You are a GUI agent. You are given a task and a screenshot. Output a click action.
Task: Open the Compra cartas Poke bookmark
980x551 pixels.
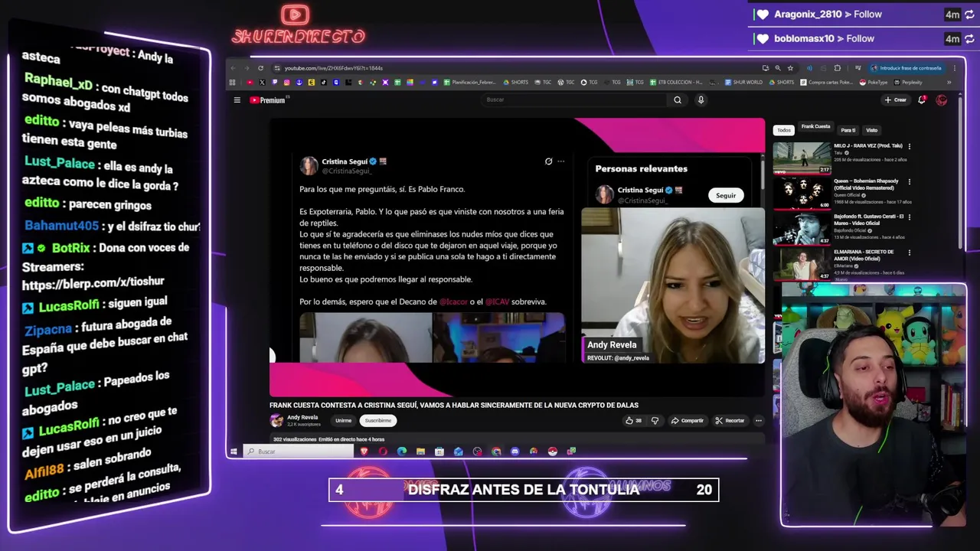826,82
